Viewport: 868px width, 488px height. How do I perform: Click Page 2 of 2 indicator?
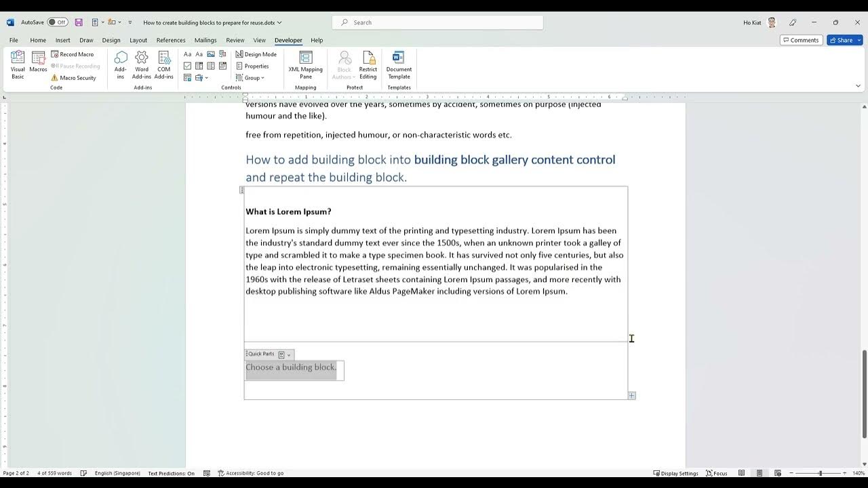coord(16,473)
